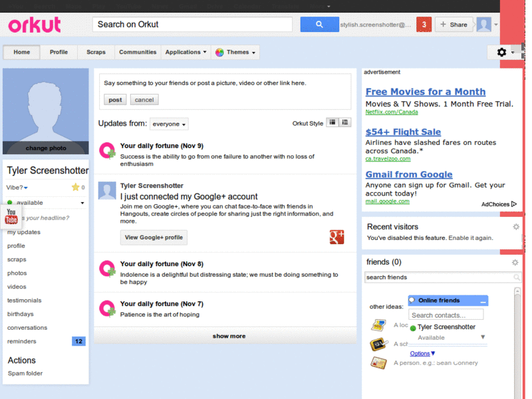Expand the Applications menu
Viewport: 532px width, 399px height.
pos(186,53)
